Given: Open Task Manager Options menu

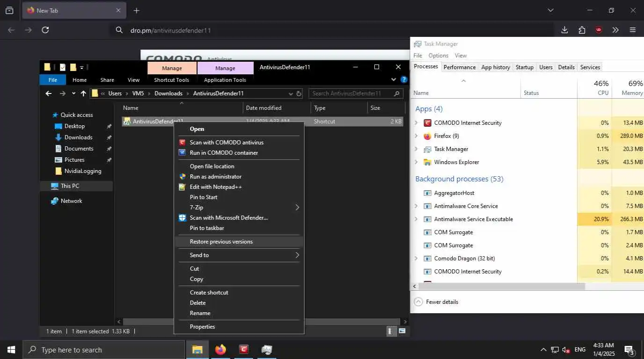Looking at the screenshot, I should point(439,56).
